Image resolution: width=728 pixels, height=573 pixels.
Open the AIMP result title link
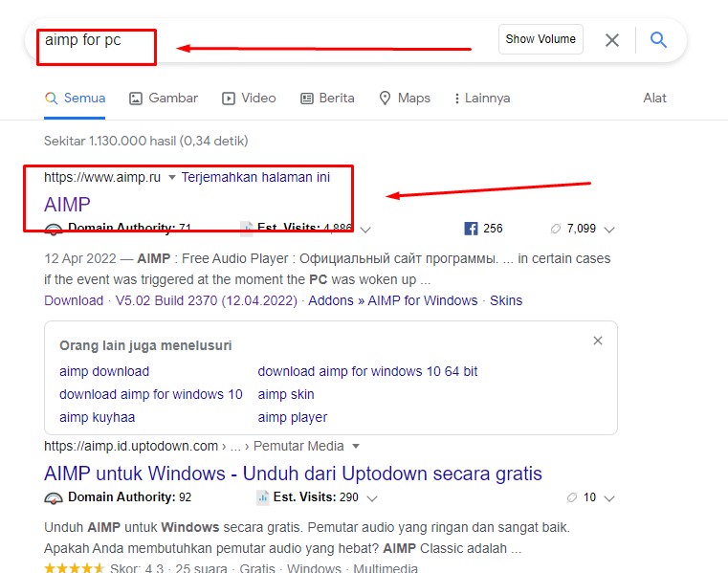pyautogui.click(x=67, y=205)
